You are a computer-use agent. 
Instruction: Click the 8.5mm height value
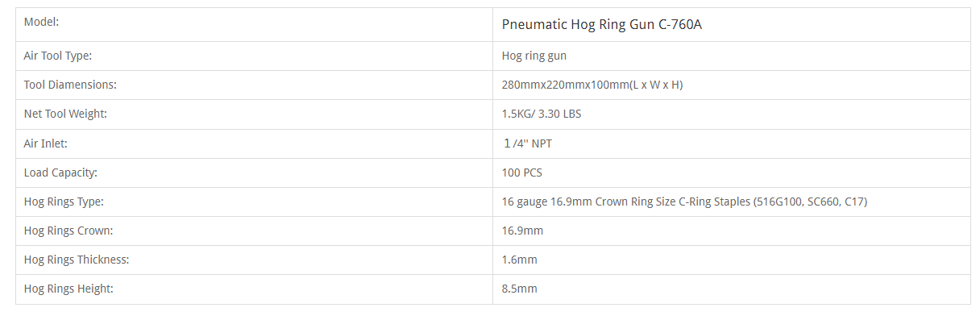519,289
